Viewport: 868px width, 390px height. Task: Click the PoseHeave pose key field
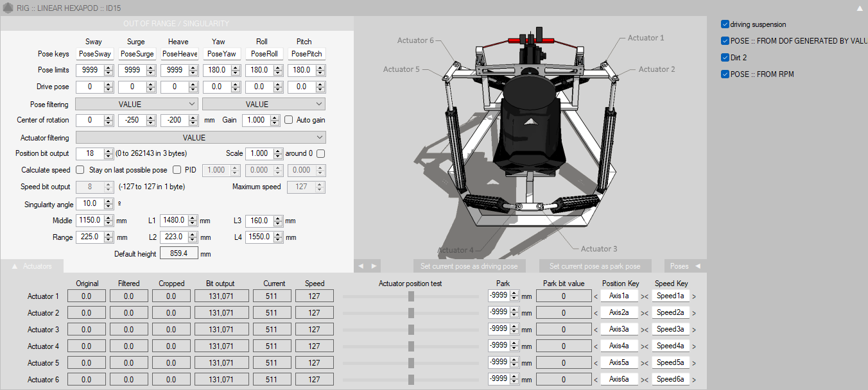(x=179, y=54)
